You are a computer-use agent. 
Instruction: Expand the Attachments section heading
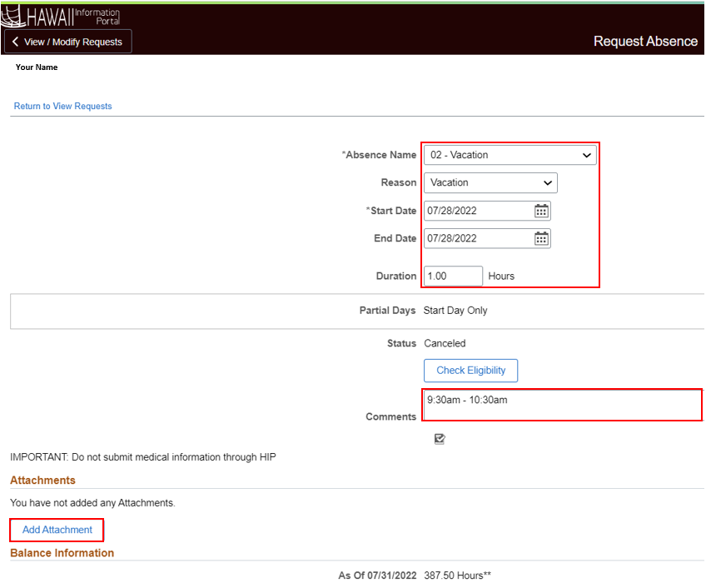tap(42, 480)
